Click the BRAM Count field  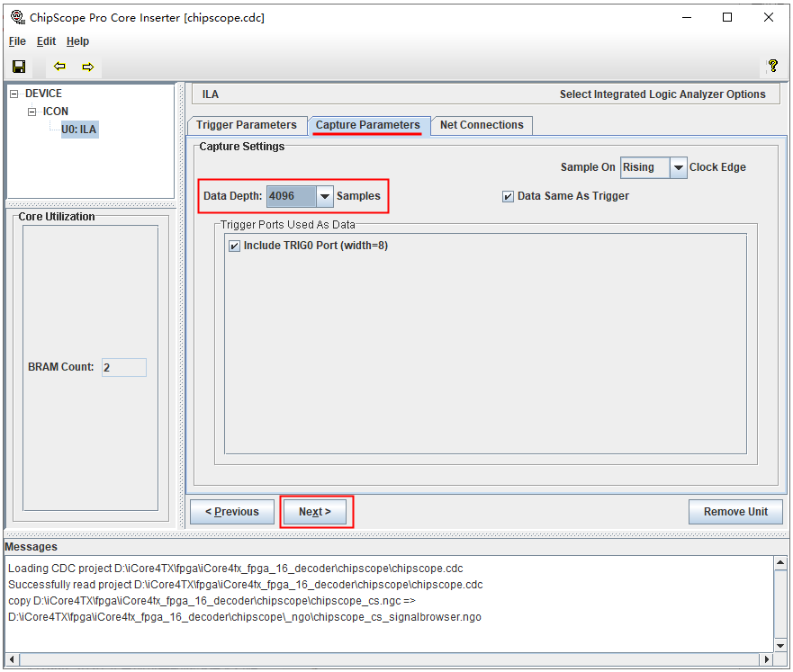[123, 367]
